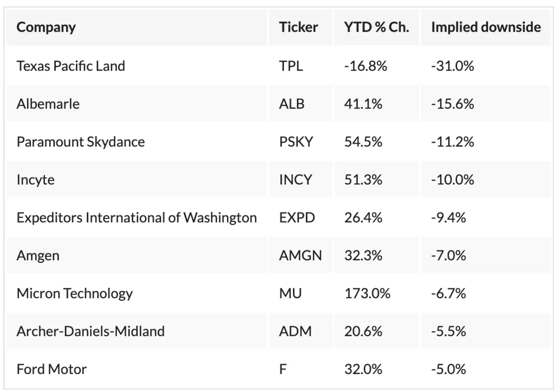Click the YTD % Ch. column header
The width and height of the screenshot is (558, 392).
click(376, 27)
